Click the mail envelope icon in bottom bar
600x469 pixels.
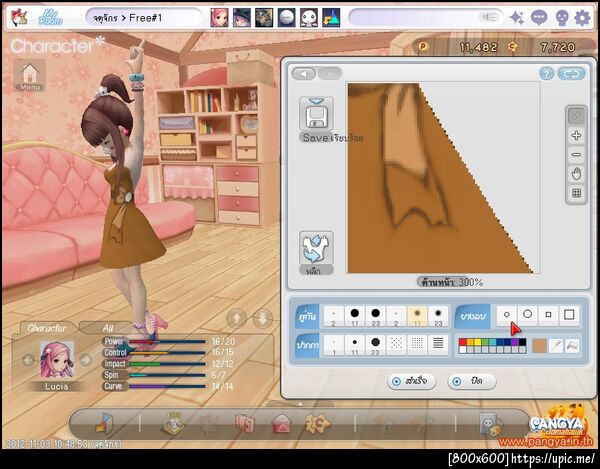coord(282,424)
